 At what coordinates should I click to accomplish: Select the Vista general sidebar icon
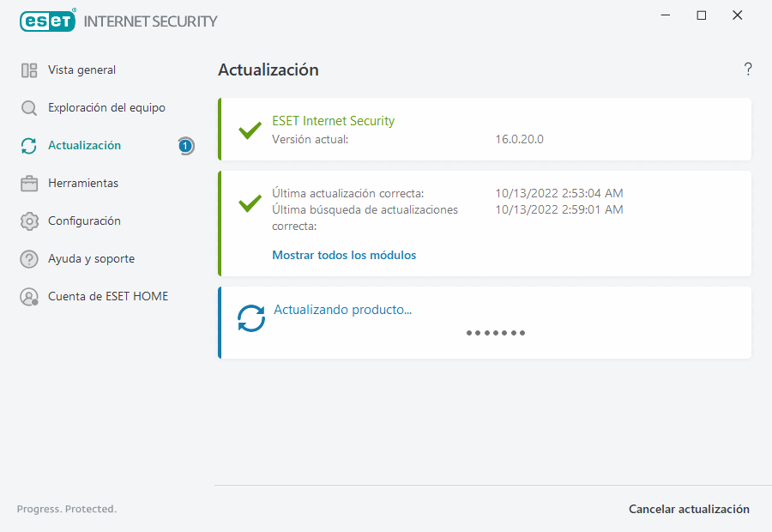tap(29, 70)
